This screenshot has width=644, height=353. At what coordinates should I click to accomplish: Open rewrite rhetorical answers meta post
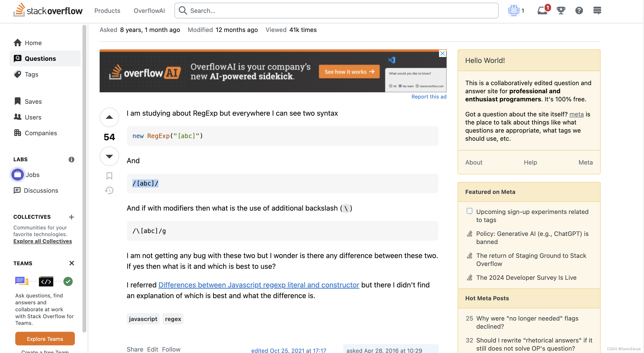(x=534, y=344)
